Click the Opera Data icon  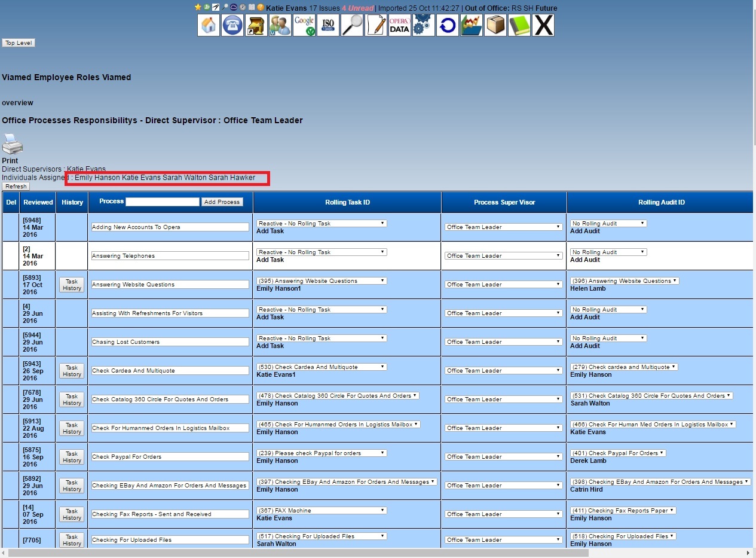click(x=400, y=25)
